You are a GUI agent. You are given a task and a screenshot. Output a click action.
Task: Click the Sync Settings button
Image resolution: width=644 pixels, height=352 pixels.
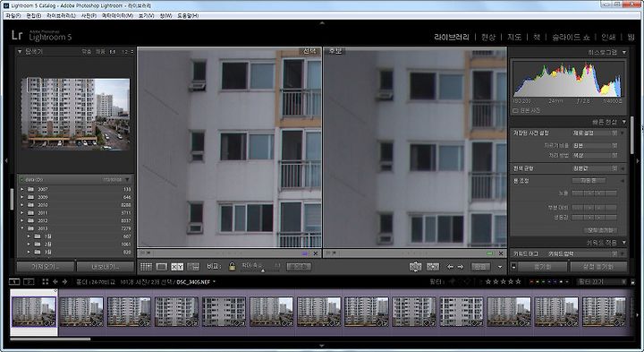pyautogui.click(x=598, y=267)
